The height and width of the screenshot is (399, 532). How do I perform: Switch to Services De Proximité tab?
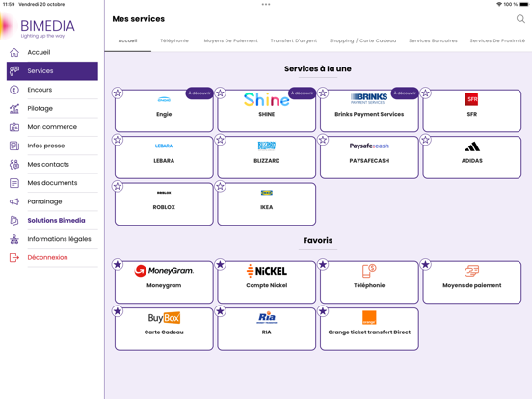tap(497, 40)
